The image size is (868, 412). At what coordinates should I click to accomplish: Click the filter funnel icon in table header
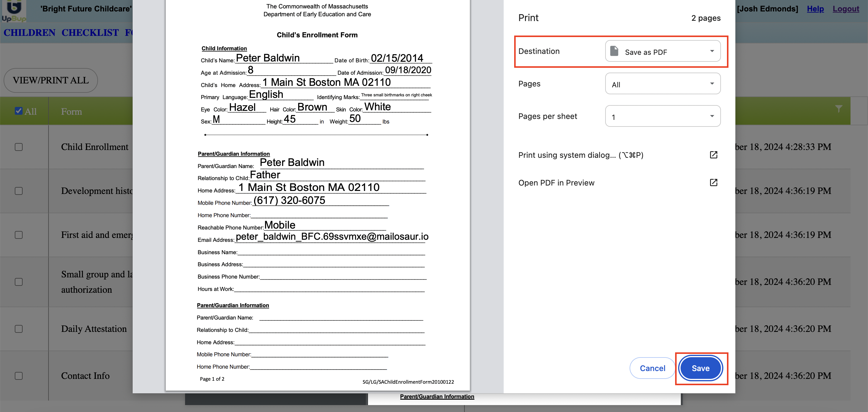839,108
